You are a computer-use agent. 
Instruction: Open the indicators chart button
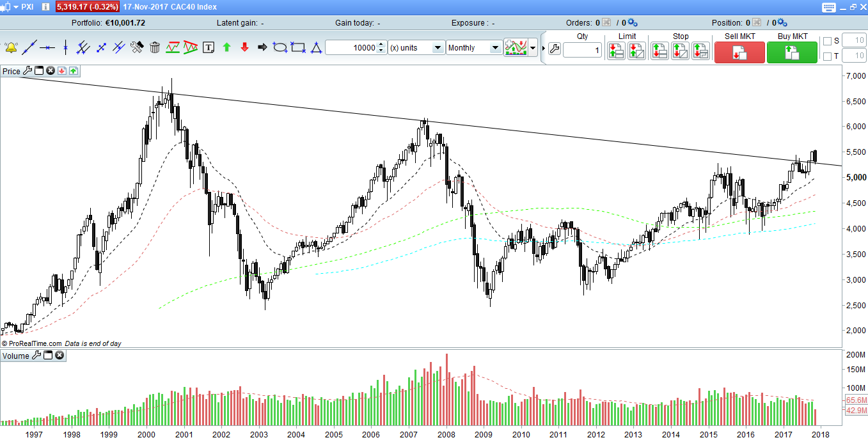[x=516, y=48]
